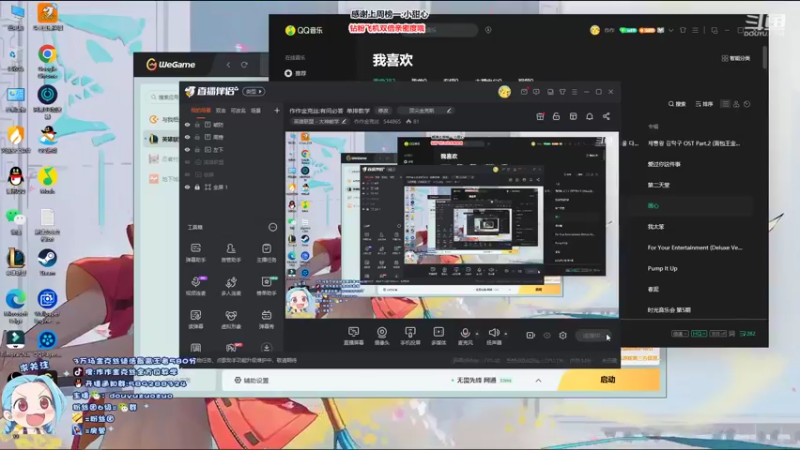This screenshot has height=450, width=800.
Task: Open the 主播任务 tool in toolbox
Action: 266,253
